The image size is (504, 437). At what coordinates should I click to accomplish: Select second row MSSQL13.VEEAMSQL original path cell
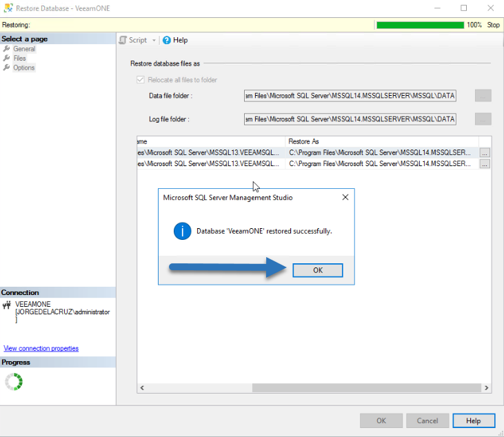tap(211, 164)
